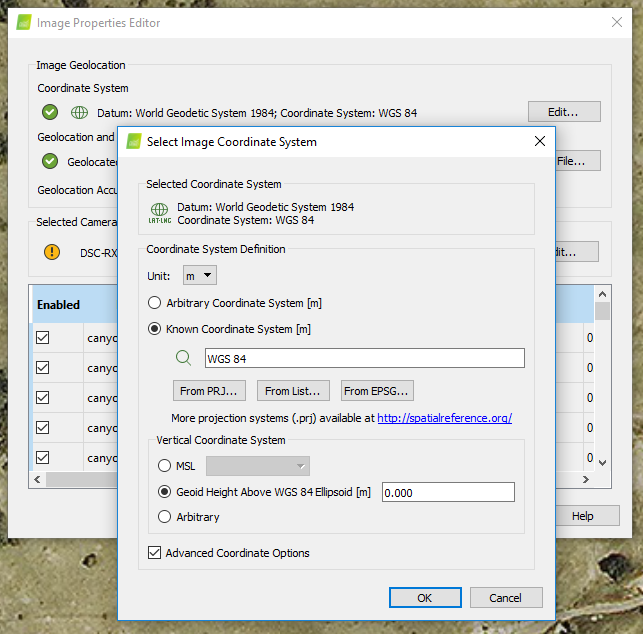Click the magnifier search icon beside WGS 84
Image resolution: width=643 pixels, height=634 pixels.
pyautogui.click(x=183, y=358)
